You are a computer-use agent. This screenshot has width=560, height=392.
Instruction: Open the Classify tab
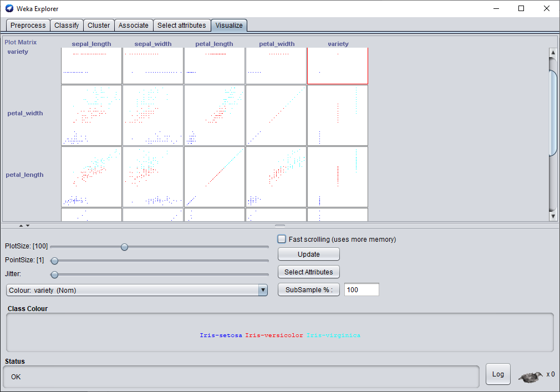67,26
